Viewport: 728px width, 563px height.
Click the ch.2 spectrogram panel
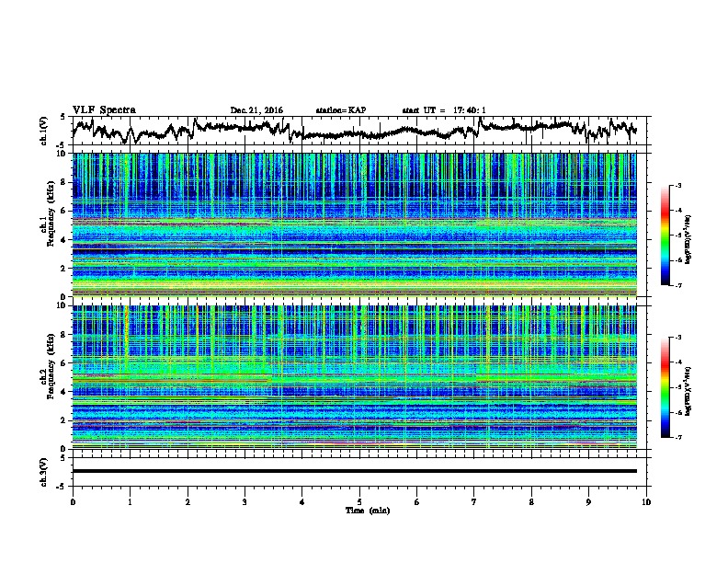coord(354,377)
